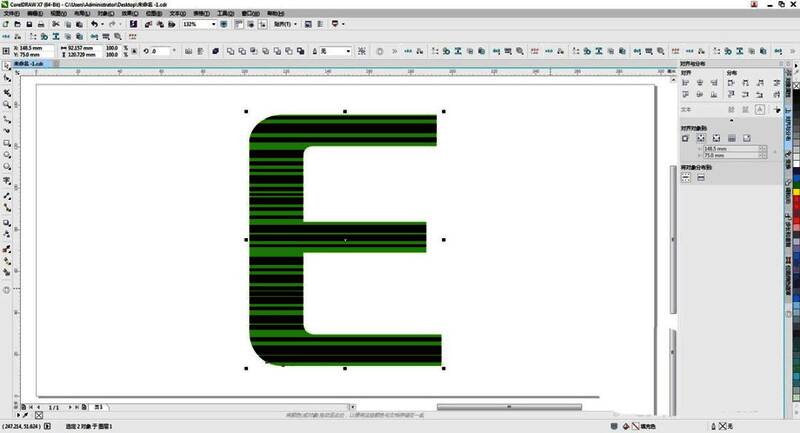
Task: Toggle the first 'distribute objects to' option
Action: pyautogui.click(x=687, y=177)
